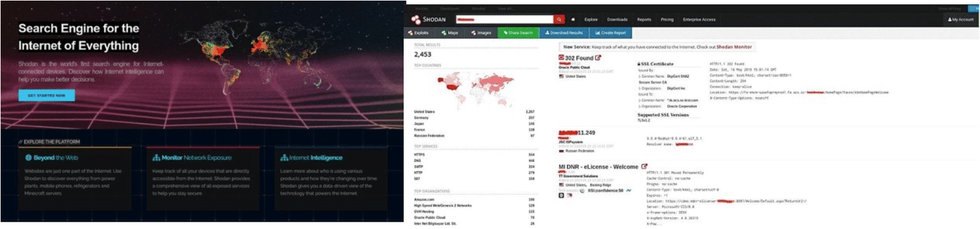The image size is (980, 229).
Task: Click the globe icon beside Beyond the Web
Action: click(28, 158)
